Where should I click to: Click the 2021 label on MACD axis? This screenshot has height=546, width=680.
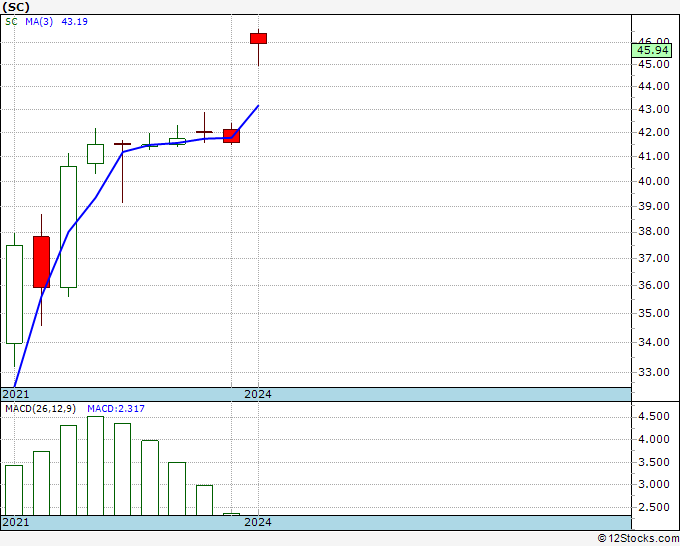click(x=16, y=522)
